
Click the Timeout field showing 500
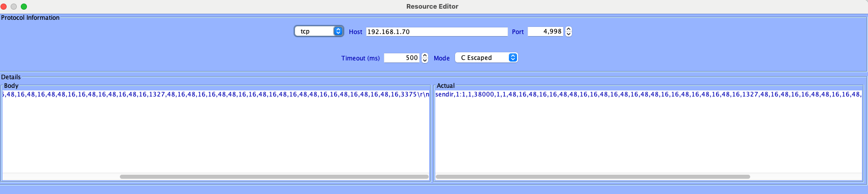402,58
